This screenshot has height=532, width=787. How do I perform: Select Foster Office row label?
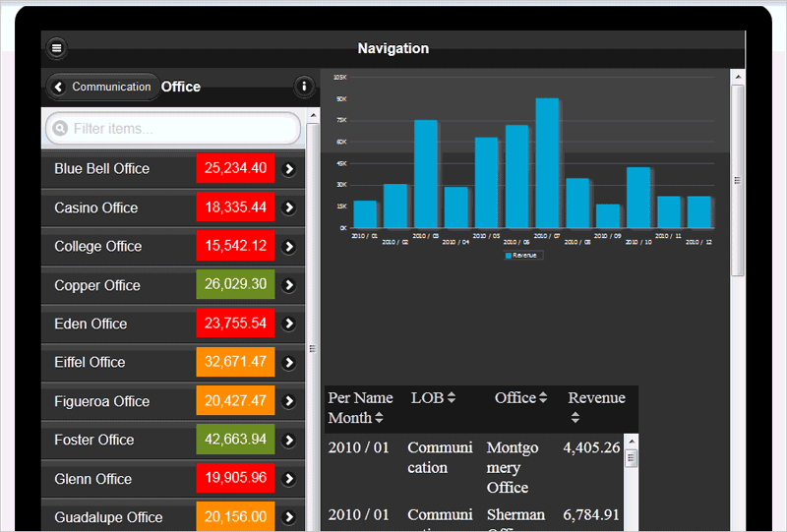(94, 441)
